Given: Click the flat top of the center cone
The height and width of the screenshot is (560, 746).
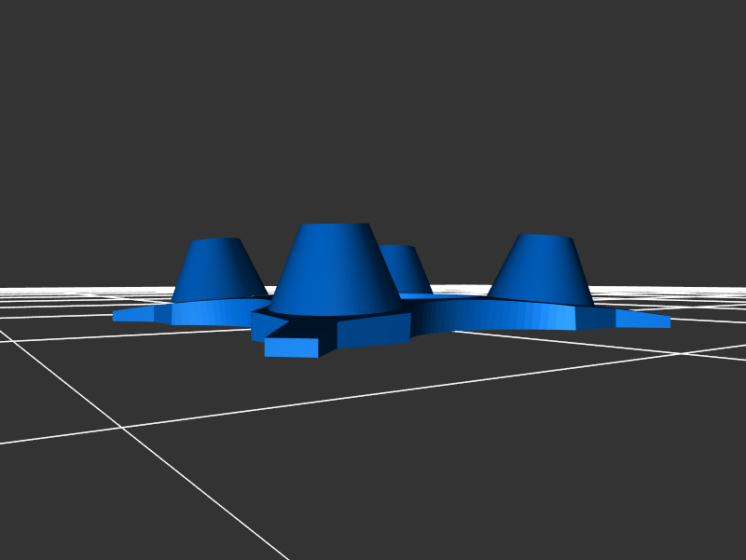Looking at the screenshot, I should coord(332,227).
